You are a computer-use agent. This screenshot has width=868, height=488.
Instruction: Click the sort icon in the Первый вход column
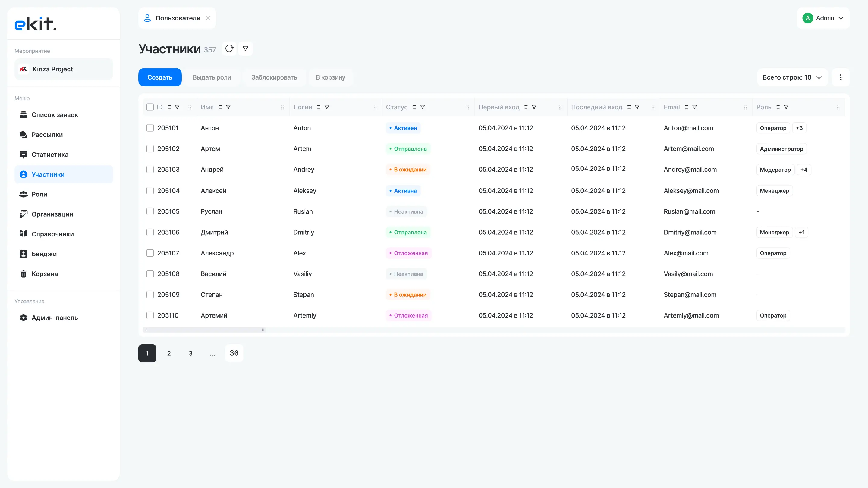526,107
